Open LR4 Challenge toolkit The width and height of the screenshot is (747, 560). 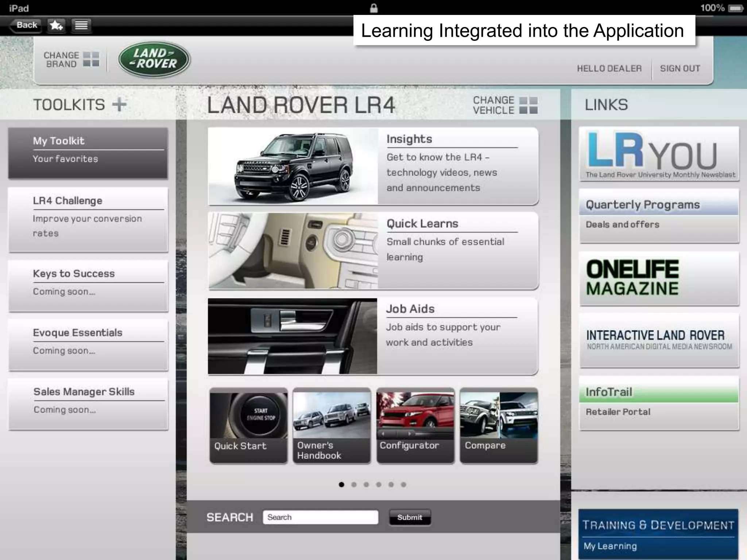coord(88,219)
